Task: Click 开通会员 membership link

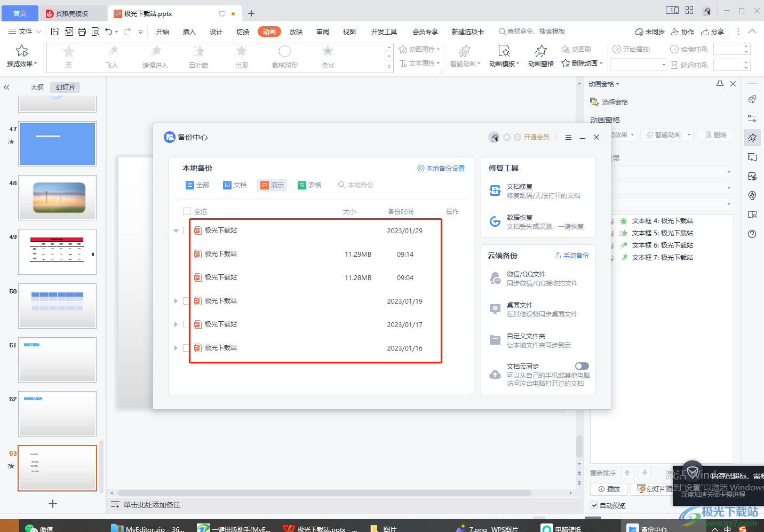Action: (536, 137)
